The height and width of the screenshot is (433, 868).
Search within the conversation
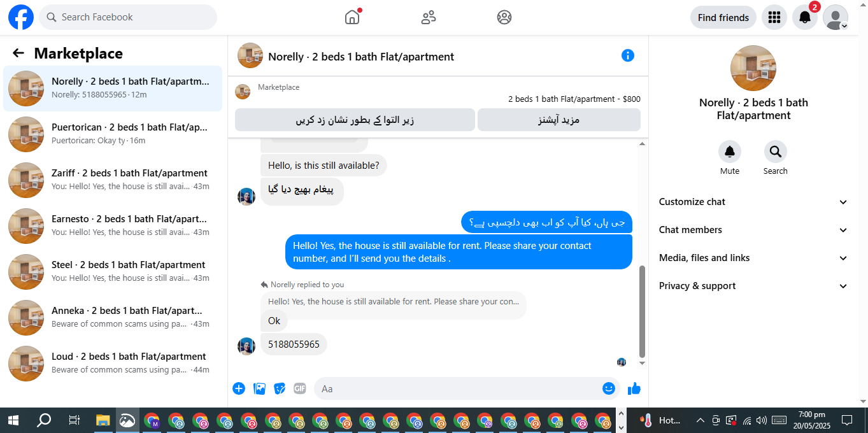click(x=776, y=158)
